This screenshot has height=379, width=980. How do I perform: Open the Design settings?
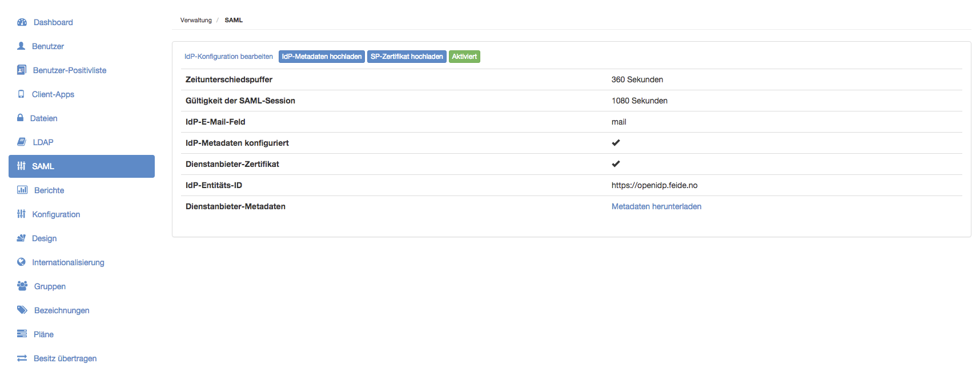pyautogui.click(x=44, y=238)
